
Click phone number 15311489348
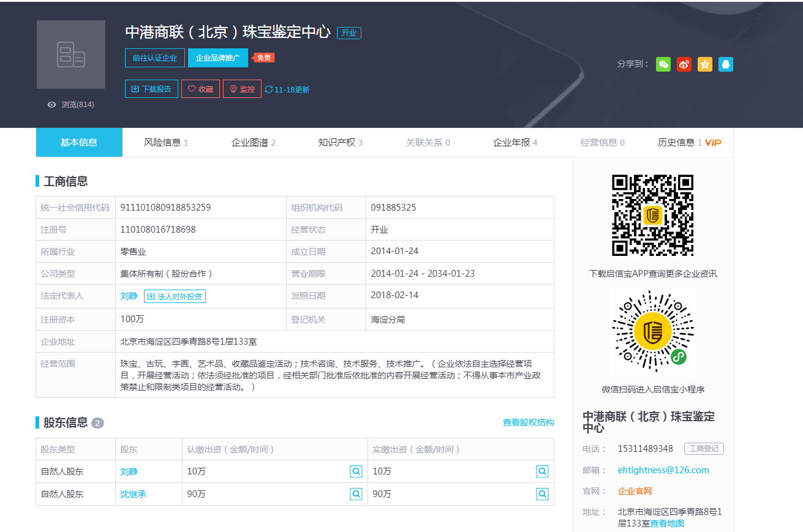[x=646, y=449]
